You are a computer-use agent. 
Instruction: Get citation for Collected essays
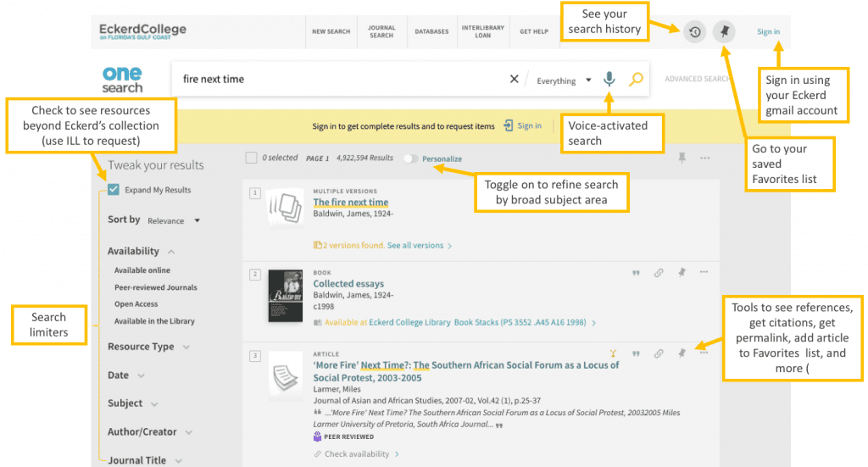click(636, 273)
